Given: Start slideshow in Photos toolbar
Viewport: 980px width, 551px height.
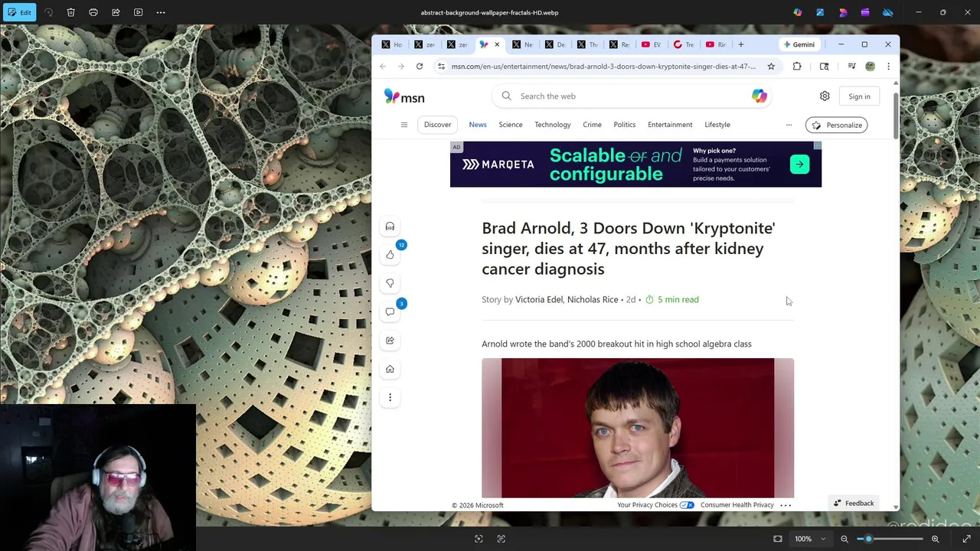Looking at the screenshot, I should pyautogui.click(x=139, y=12).
